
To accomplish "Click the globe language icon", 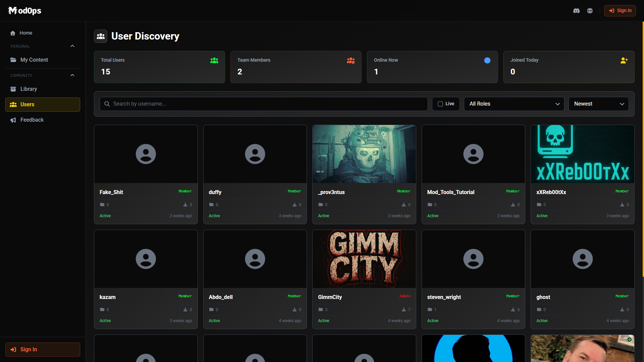I will tap(590, 10).
